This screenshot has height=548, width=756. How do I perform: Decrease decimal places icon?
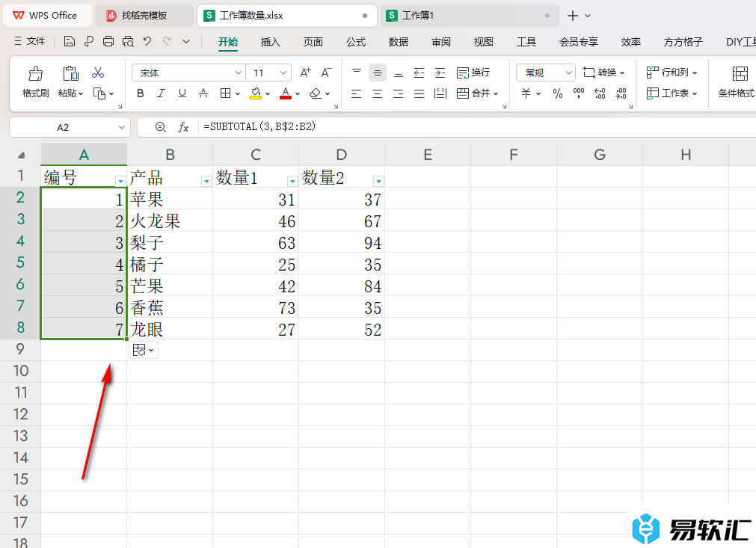[x=621, y=93]
